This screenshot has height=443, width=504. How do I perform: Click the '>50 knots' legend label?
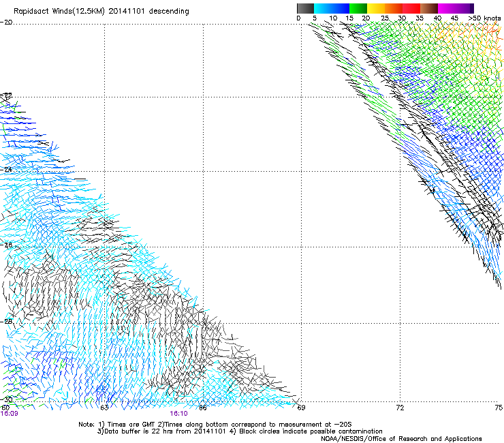(x=484, y=18)
